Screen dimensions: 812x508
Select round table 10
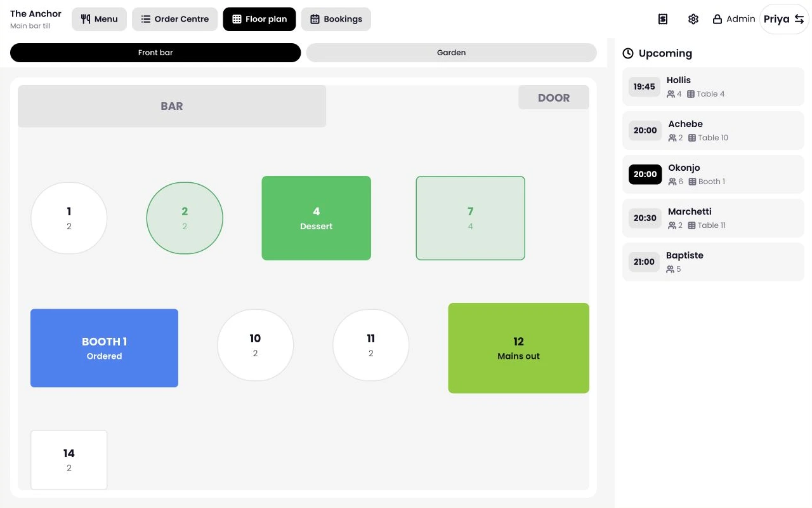[x=256, y=345]
